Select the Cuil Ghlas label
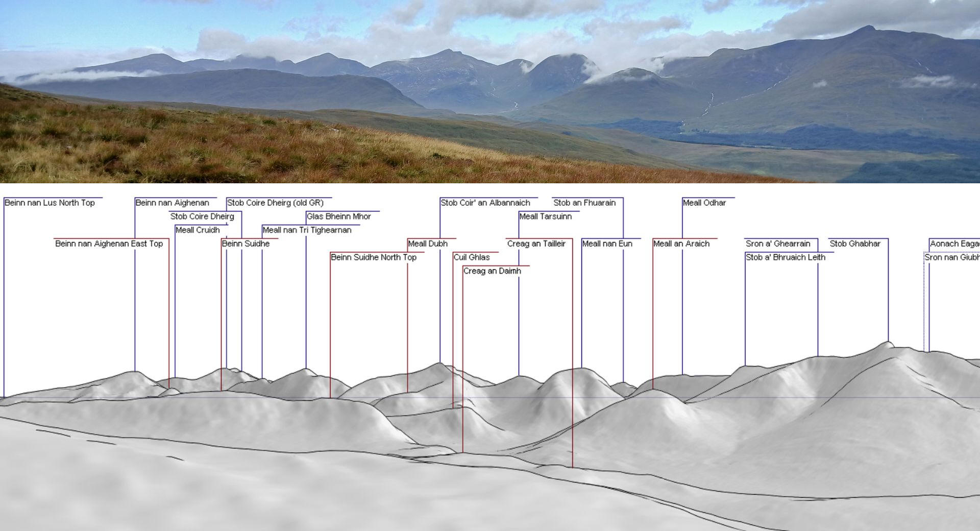Screen dimensions: 980x531 pyautogui.click(x=472, y=257)
